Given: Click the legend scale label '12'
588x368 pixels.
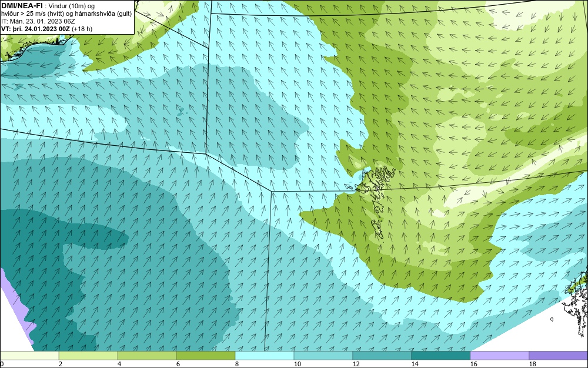Looking at the screenshot, I should pyautogui.click(x=356, y=364).
